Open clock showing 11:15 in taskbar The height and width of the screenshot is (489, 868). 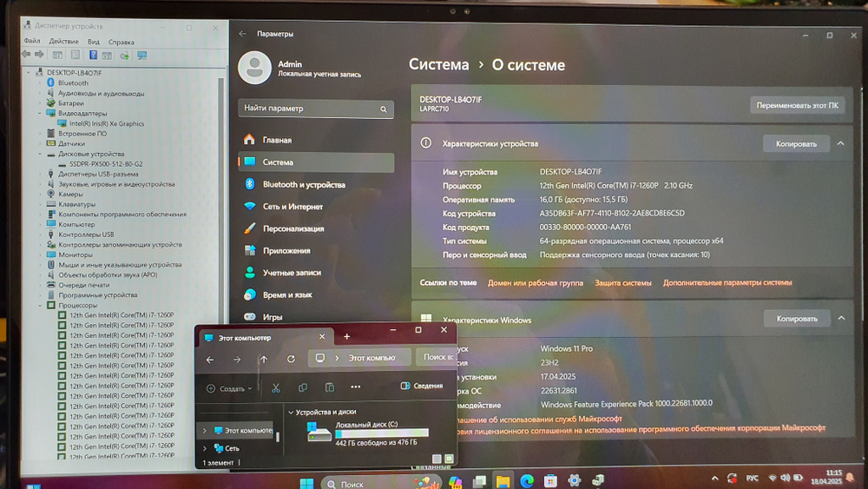(826, 478)
